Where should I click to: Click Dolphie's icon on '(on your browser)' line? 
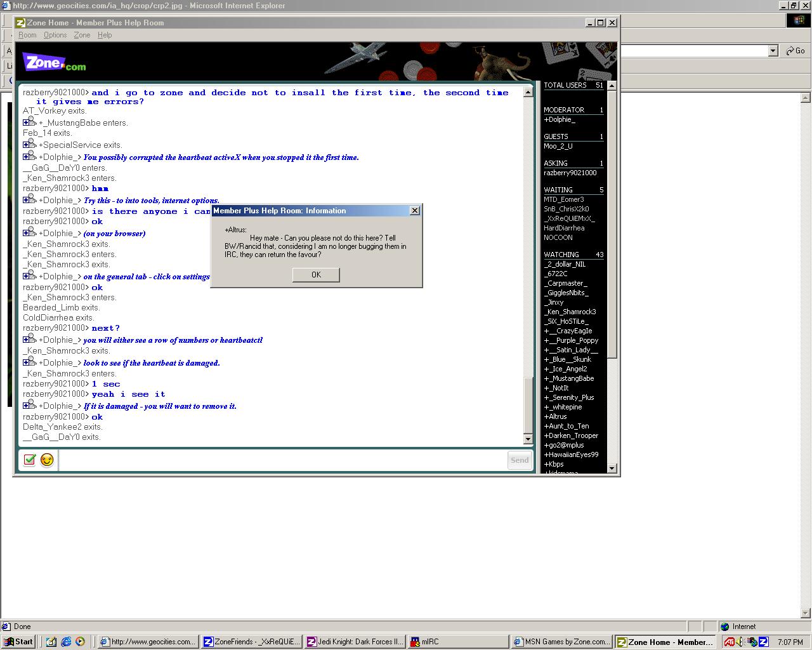(x=30, y=232)
